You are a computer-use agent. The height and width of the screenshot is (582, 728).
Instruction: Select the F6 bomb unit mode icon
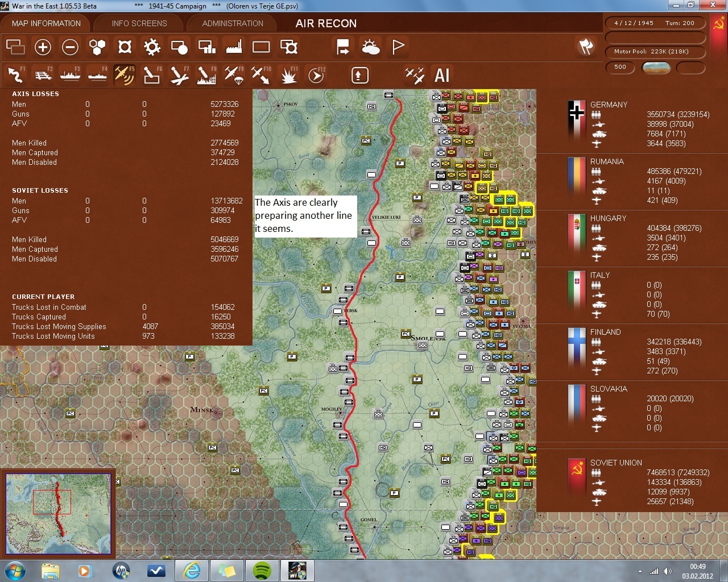click(152, 75)
